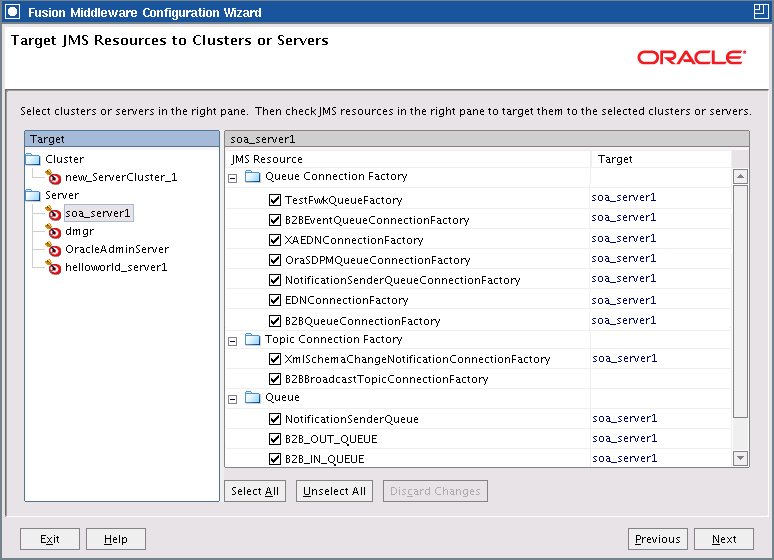Collapse the Topic Connection Factory group

point(233,341)
